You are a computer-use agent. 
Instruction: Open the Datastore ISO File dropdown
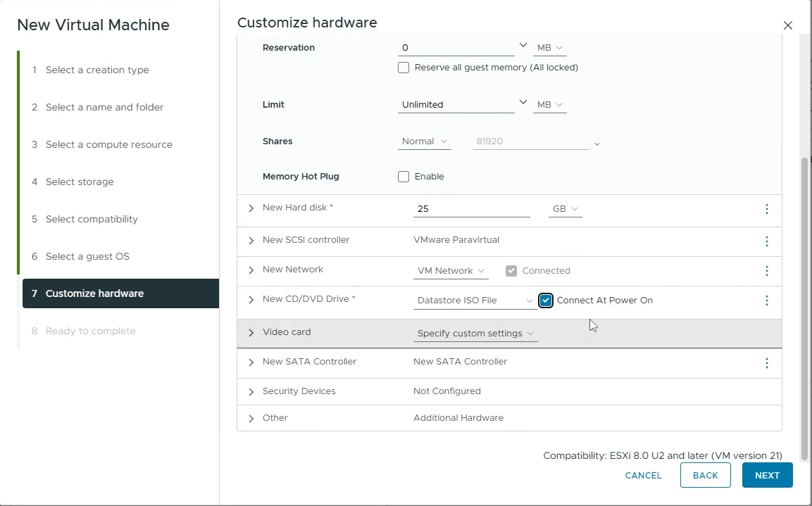pos(475,301)
